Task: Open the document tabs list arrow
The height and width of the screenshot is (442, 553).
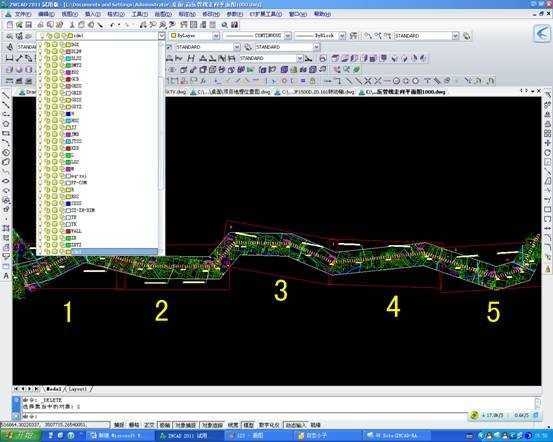Action: click(533, 91)
